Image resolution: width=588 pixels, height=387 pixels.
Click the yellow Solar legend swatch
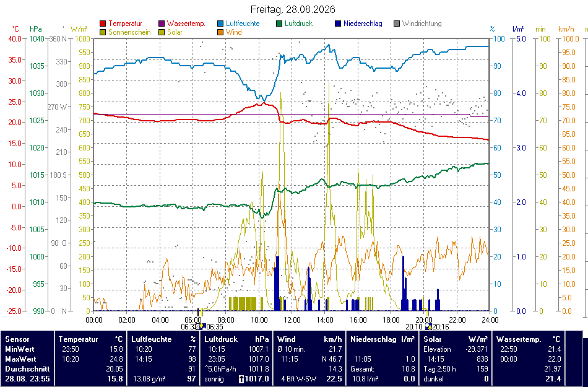(162, 32)
